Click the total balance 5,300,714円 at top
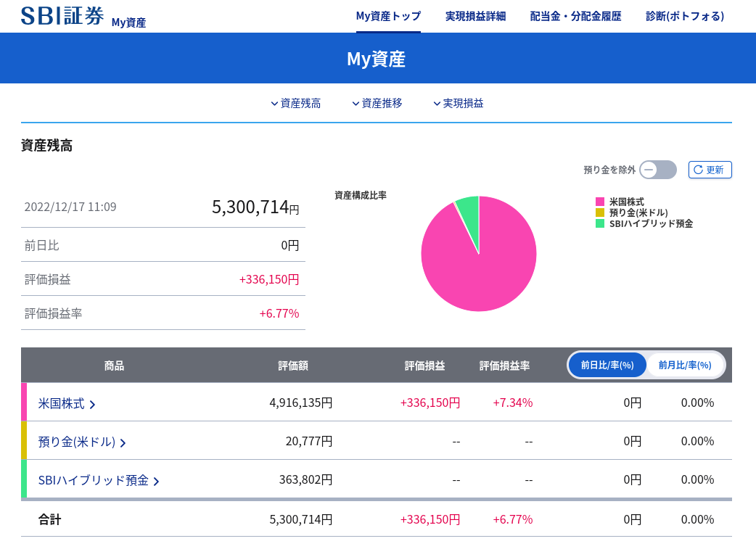 click(x=255, y=207)
